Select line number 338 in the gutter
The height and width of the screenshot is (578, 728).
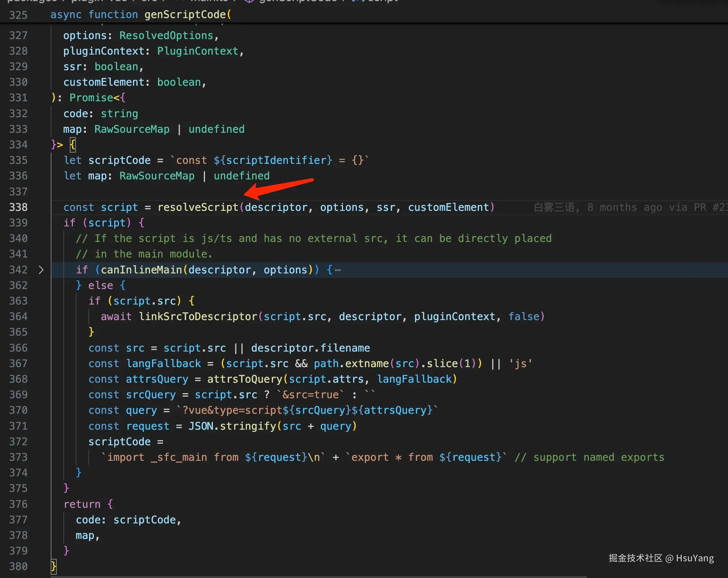[x=18, y=207]
